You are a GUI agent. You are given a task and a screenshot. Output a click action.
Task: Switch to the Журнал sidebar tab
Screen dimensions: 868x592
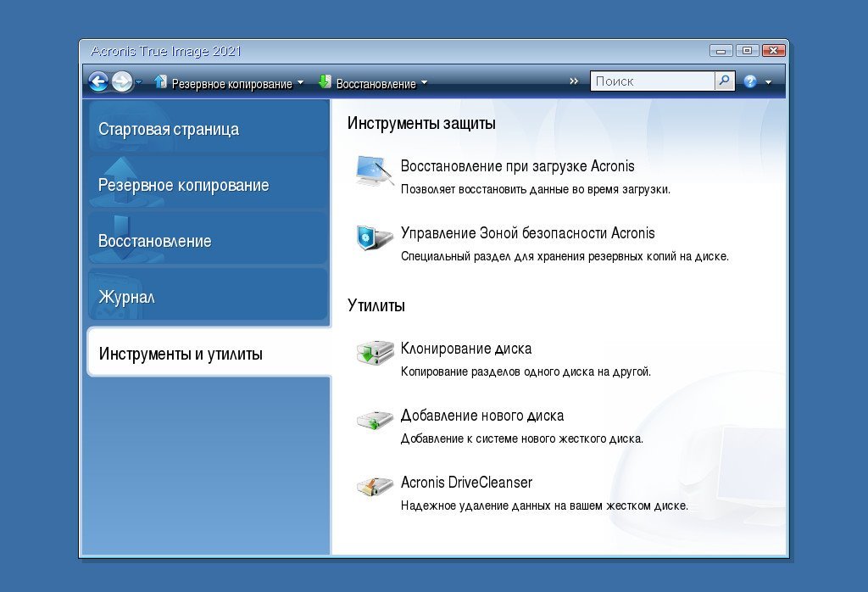(126, 298)
